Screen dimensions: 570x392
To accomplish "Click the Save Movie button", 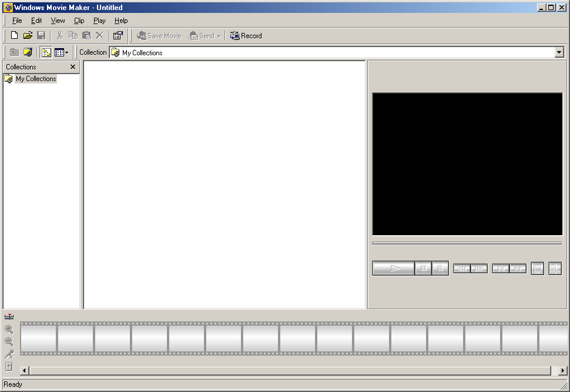I will click(159, 36).
